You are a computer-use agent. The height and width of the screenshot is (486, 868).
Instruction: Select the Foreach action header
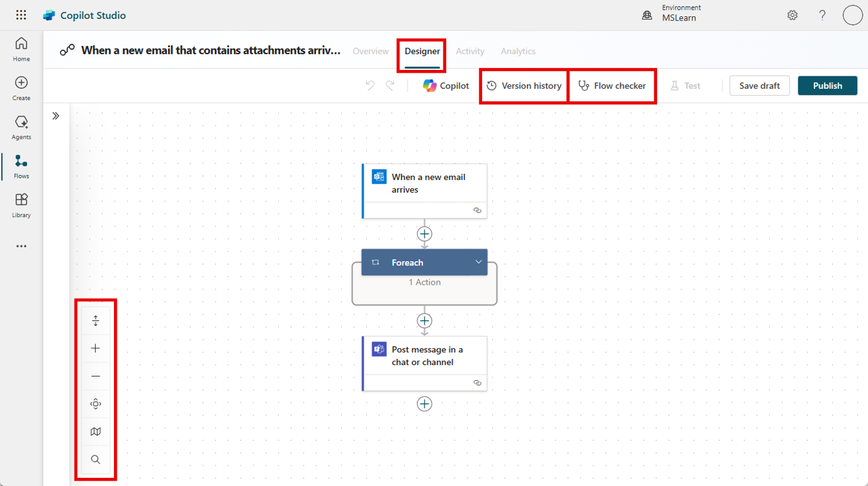(425, 262)
